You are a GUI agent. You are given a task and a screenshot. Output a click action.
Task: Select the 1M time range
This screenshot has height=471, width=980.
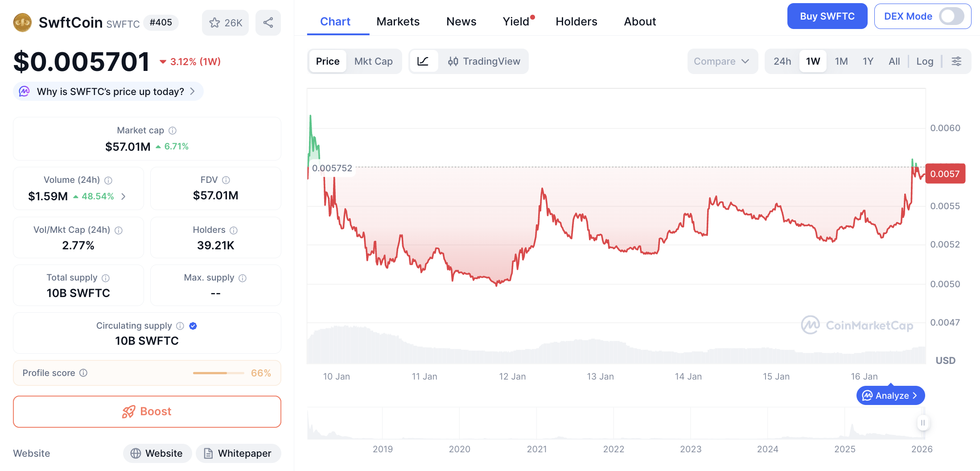841,61
